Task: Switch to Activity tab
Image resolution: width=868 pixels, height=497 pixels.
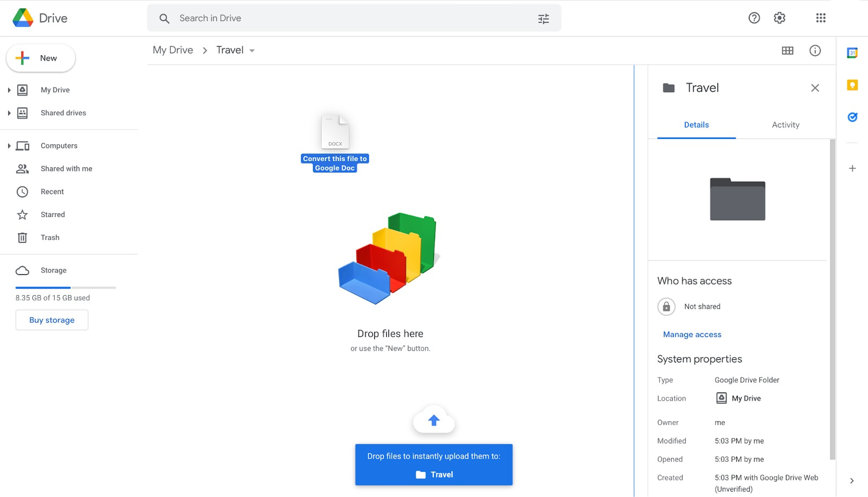Action: [x=786, y=125]
